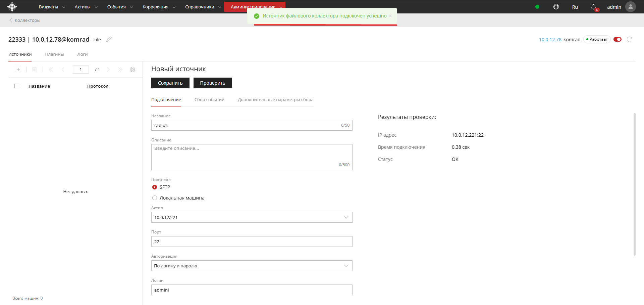The width and height of the screenshot is (644, 305).
Task: Go to last sources page
Action: coord(120,70)
